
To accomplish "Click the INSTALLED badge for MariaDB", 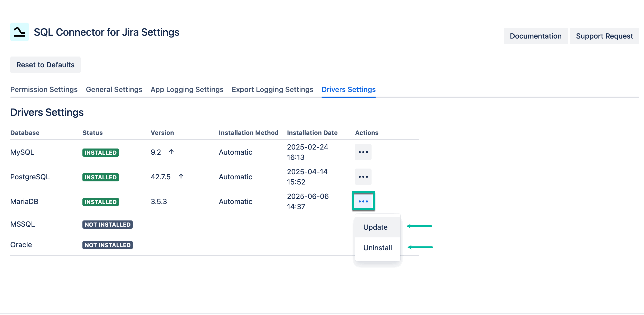I will pyautogui.click(x=100, y=202).
